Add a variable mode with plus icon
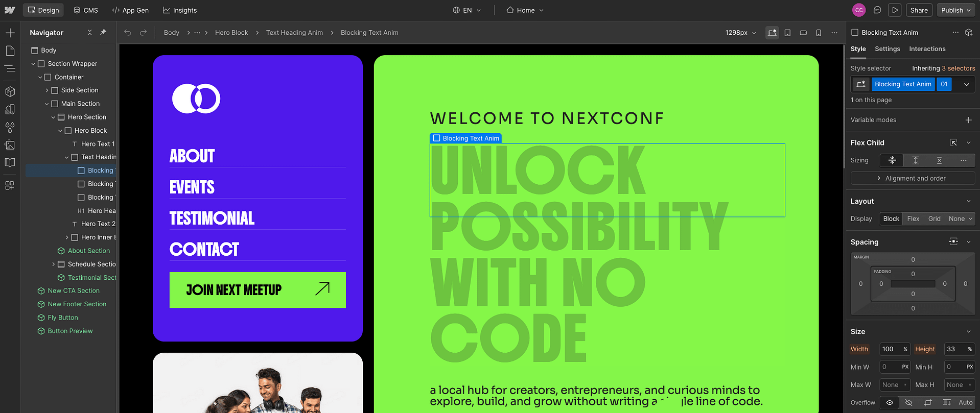The height and width of the screenshot is (413, 980). coord(968,120)
